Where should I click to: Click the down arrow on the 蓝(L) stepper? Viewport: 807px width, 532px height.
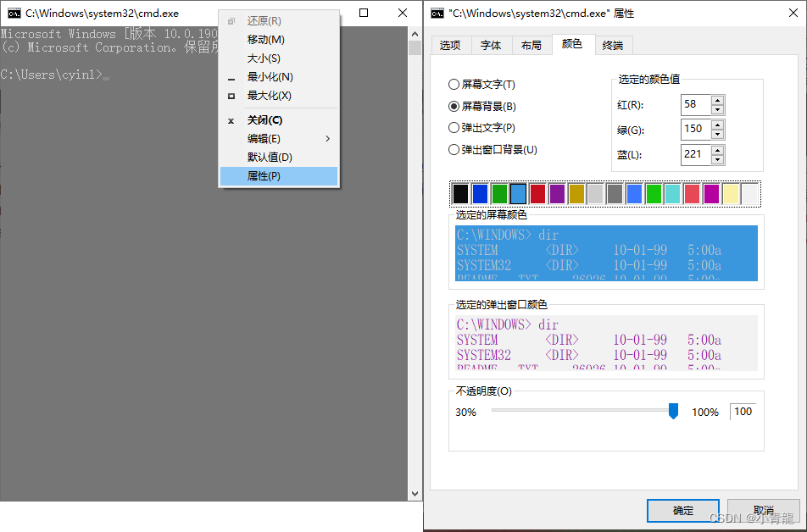(719, 159)
